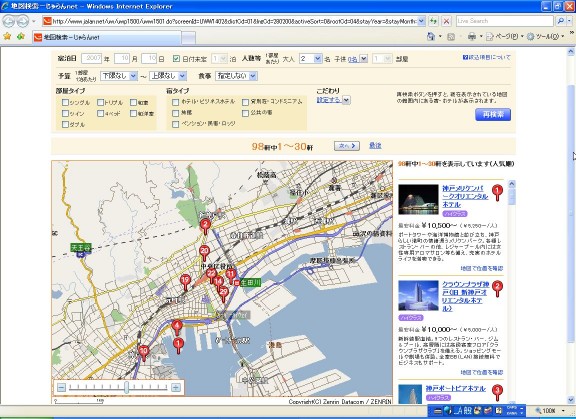Click map pin number 19
The height and width of the screenshot is (419, 576).
tap(185, 282)
